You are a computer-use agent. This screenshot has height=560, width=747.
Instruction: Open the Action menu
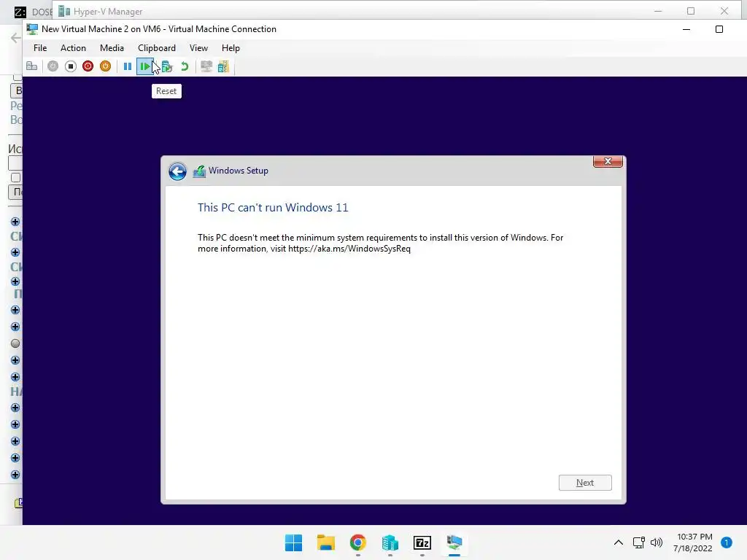pos(73,48)
